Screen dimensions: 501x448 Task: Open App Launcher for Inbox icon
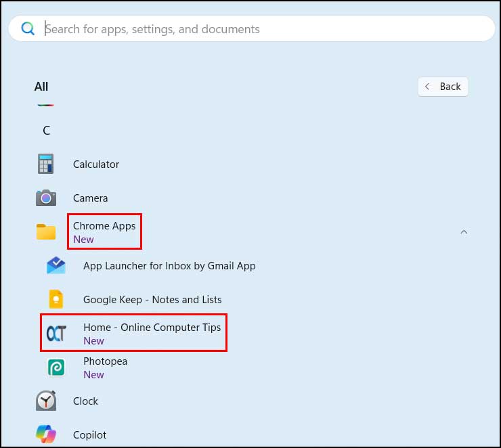(56, 265)
